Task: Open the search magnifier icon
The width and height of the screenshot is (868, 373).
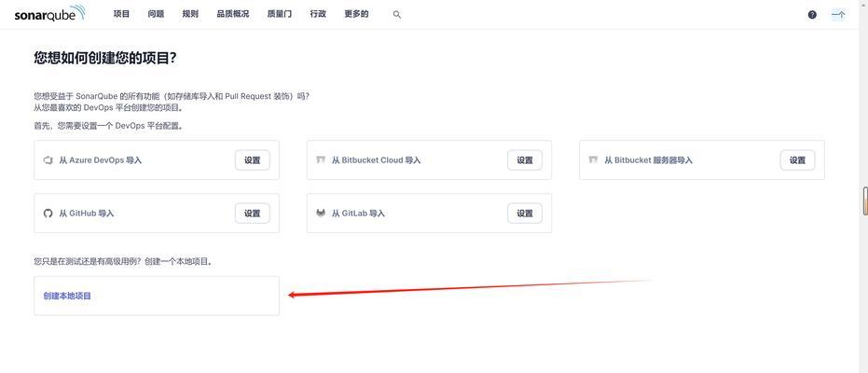Action: click(x=397, y=15)
